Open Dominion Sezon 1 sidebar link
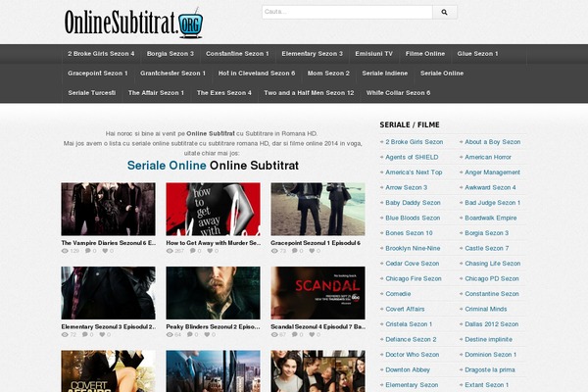Screen dimensions: 588x392 [x=491, y=355]
